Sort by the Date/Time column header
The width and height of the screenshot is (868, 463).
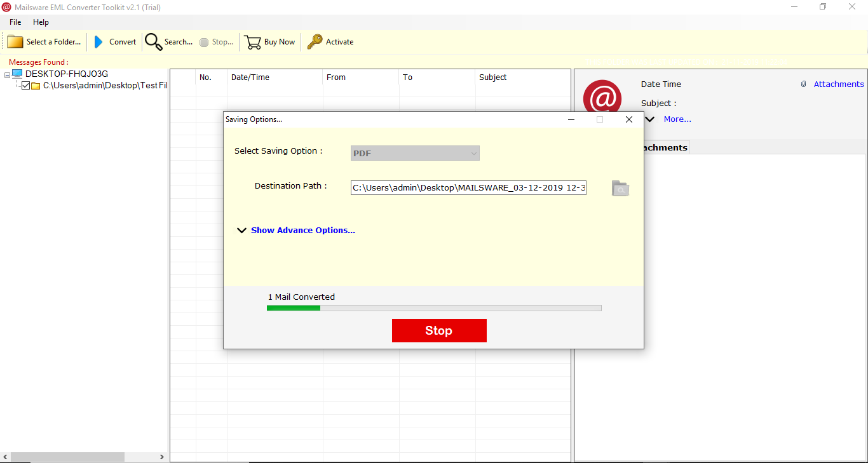[x=275, y=77]
